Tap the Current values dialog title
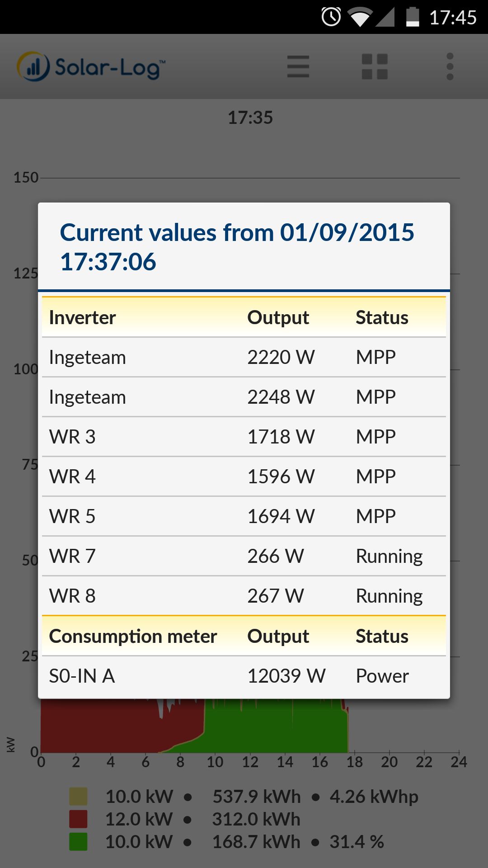Screen dimensions: 488x868 click(237, 247)
